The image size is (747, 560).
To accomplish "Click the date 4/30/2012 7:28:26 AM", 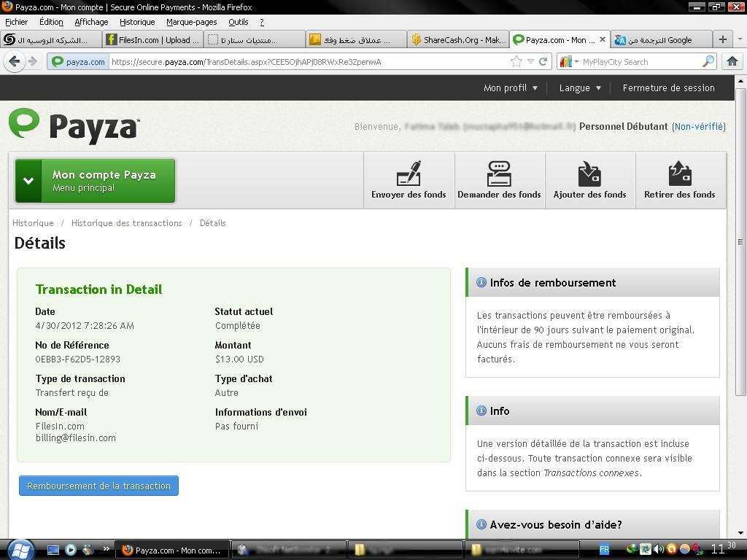I will 85,326.
